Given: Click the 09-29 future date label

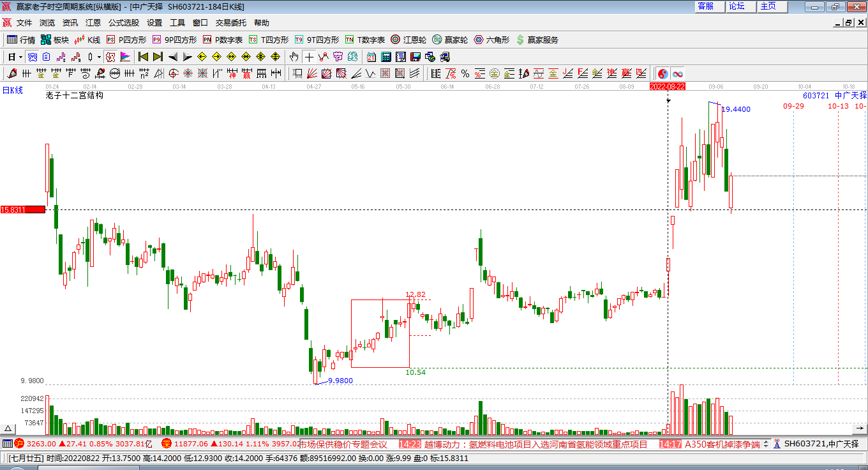Looking at the screenshot, I should (x=793, y=106).
